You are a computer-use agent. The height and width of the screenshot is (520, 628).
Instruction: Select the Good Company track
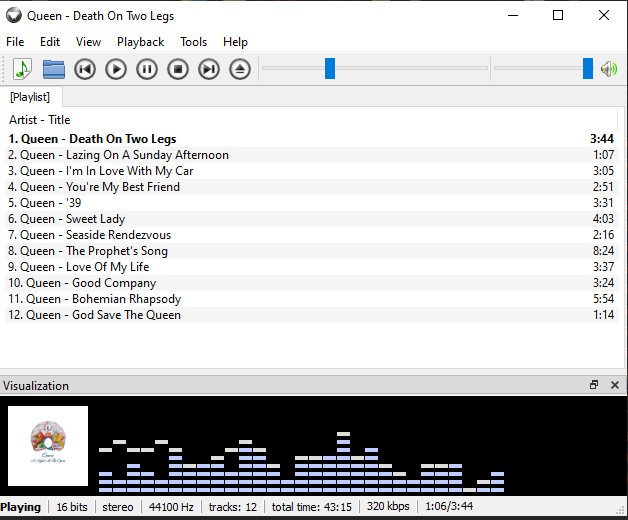[311, 283]
